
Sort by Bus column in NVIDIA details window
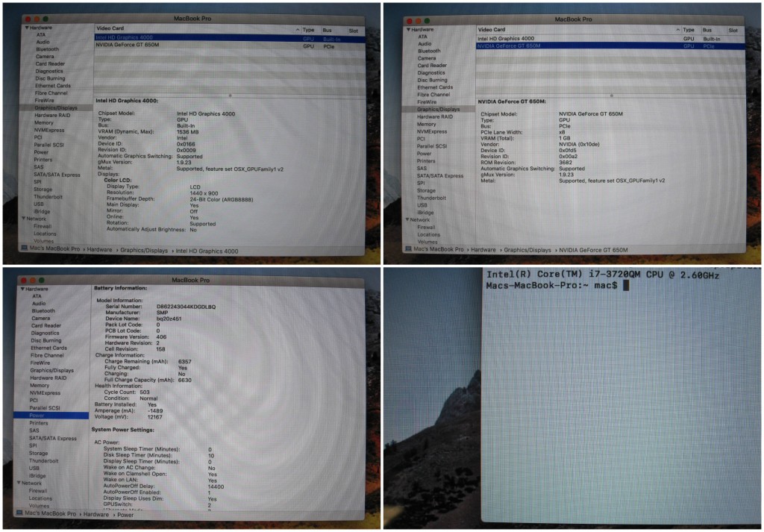pyautogui.click(x=707, y=30)
